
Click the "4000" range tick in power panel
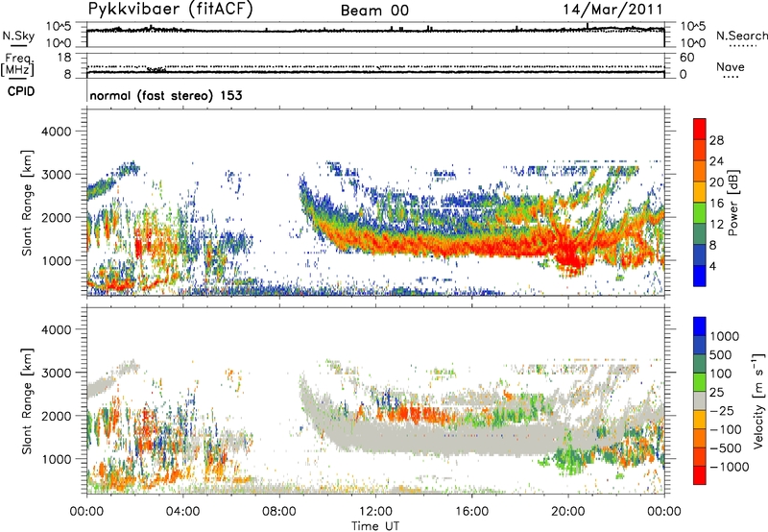tap(57, 132)
